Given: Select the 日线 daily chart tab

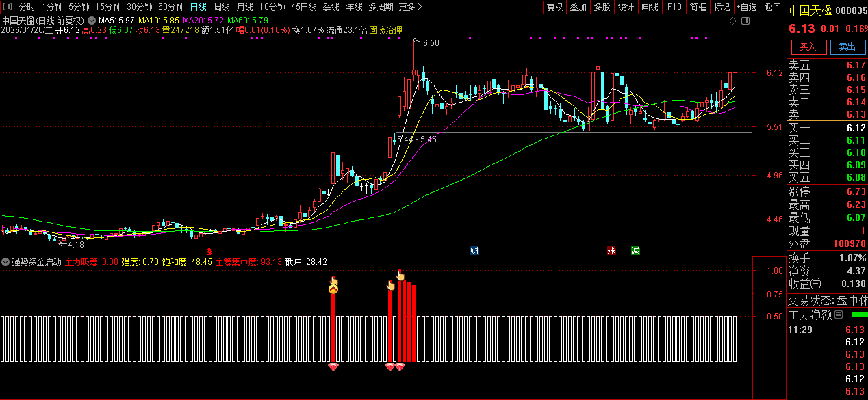Looking at the screenshot, I should [198, 7].
